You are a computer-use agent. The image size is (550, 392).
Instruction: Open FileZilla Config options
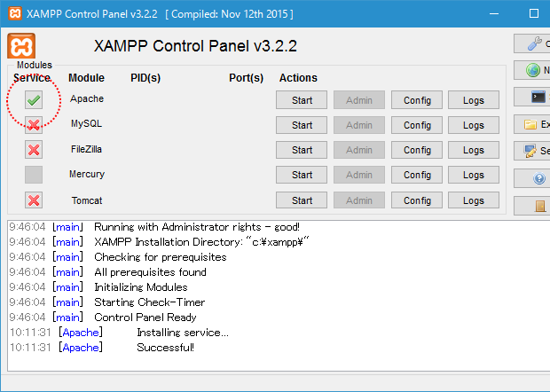(417, 150)
